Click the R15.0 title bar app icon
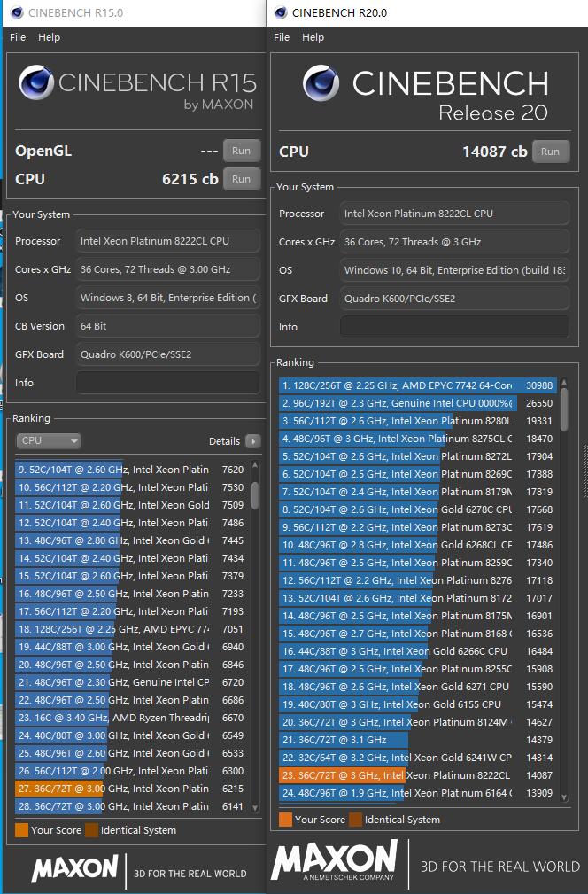Image resolution: width=588 pixels, height=894 pixels. [x=14, y=13]
